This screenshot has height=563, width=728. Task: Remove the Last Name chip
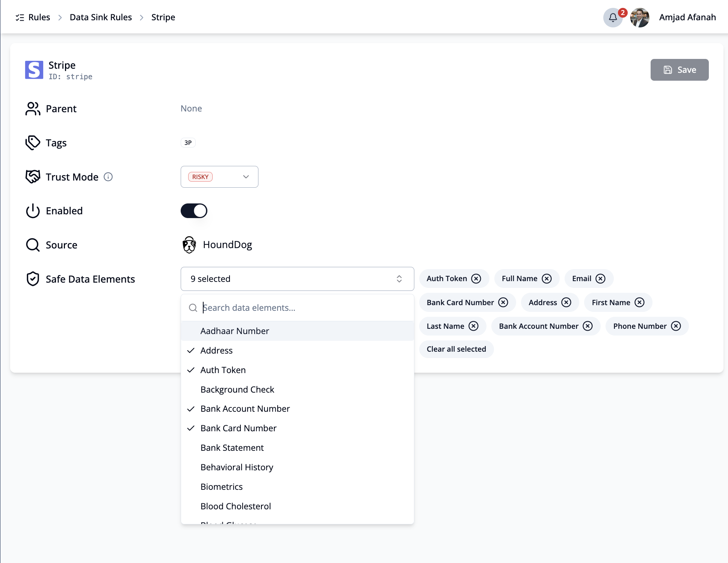(x=474, y=326)
